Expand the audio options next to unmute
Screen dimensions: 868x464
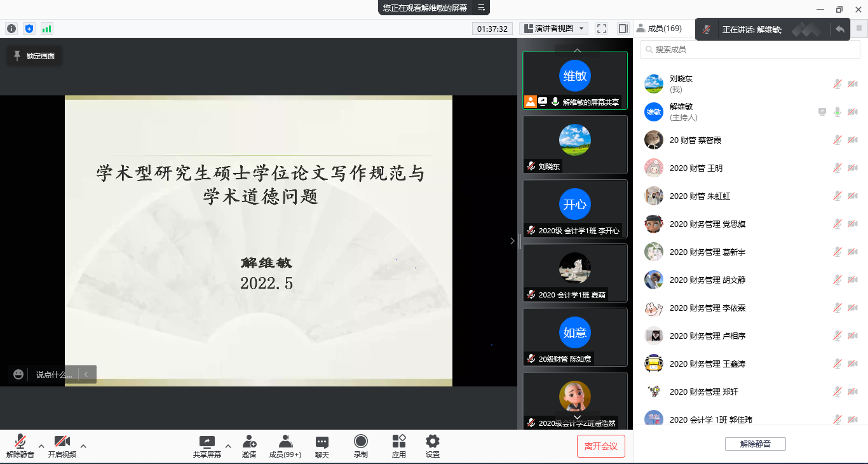pyautogui.click(x=41, y=446)
